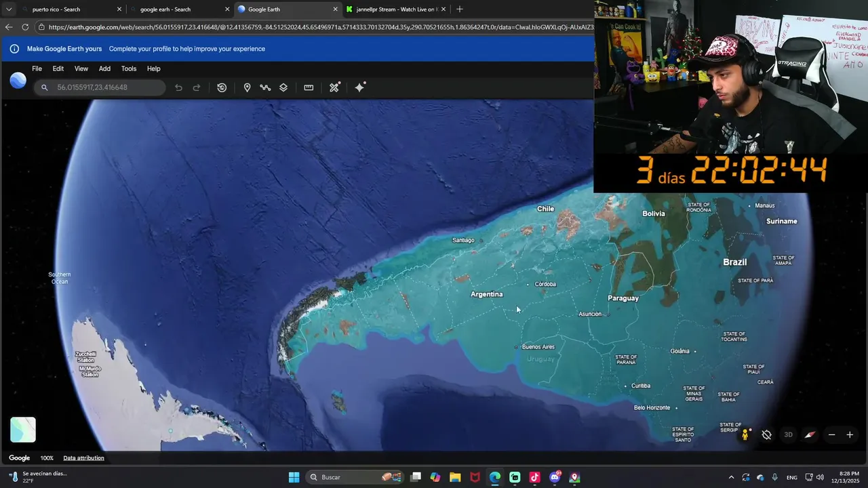Reload the page with refresh icon
868x488 pixels.
25,27
